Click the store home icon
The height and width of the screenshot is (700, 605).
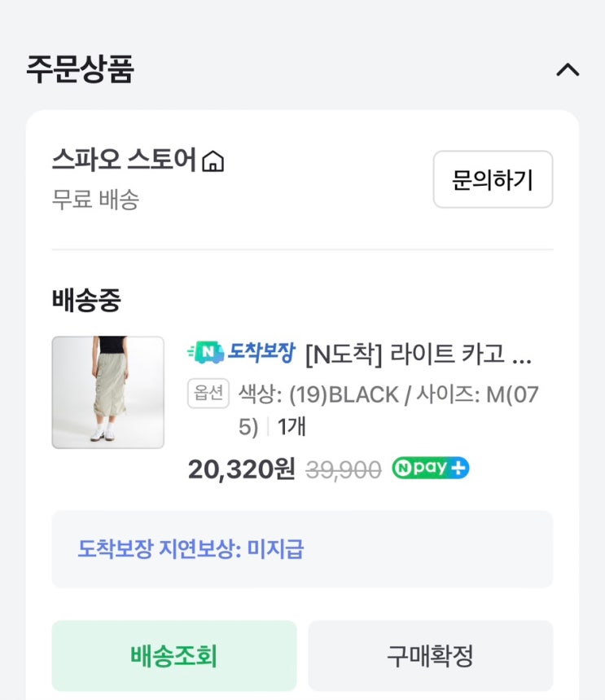213,162
